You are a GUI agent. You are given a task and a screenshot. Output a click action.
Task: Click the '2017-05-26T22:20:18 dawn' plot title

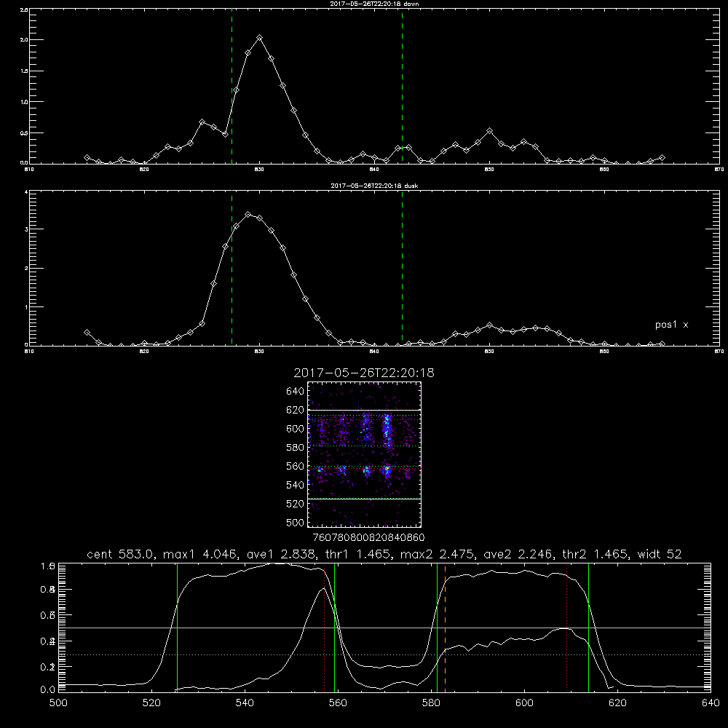pos(374,4)
